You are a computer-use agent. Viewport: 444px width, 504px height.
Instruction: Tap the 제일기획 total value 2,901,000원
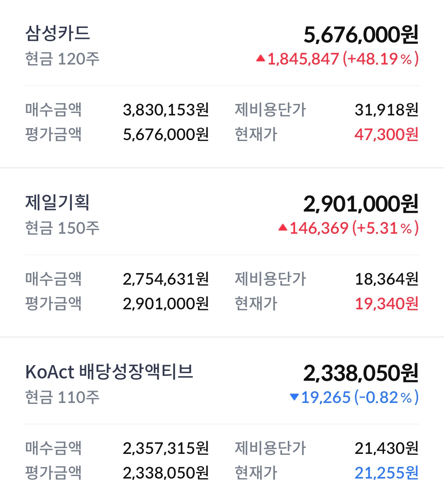coord(361,204)
